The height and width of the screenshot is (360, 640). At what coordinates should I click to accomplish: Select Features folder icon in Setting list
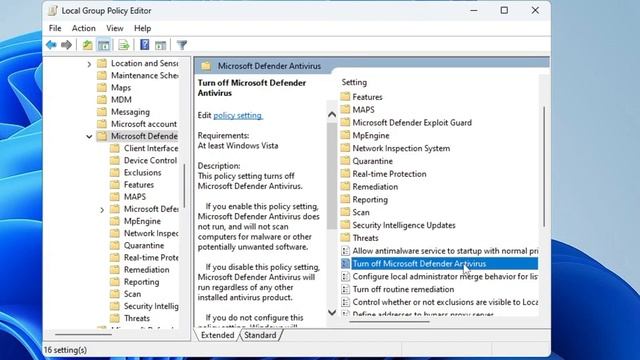click(x=345, y=97)
